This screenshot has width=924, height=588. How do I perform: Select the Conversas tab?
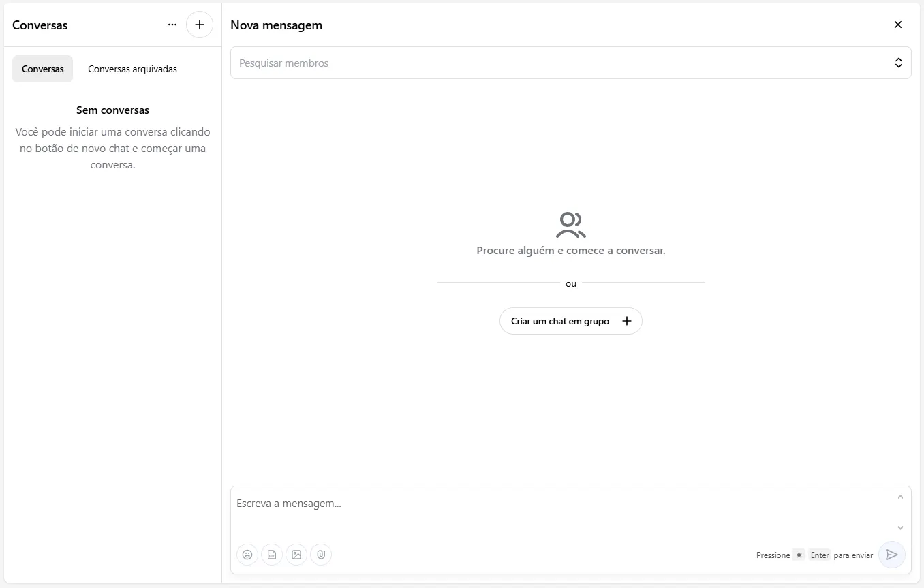[x=43, y=69]
